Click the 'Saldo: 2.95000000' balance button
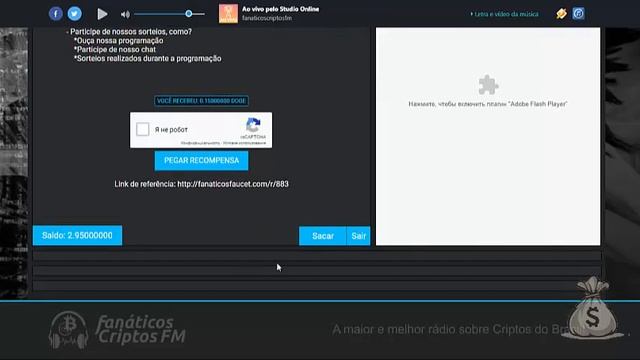This screenshot has height=360, width=640. pyautogui.click(x=77, y=236)
